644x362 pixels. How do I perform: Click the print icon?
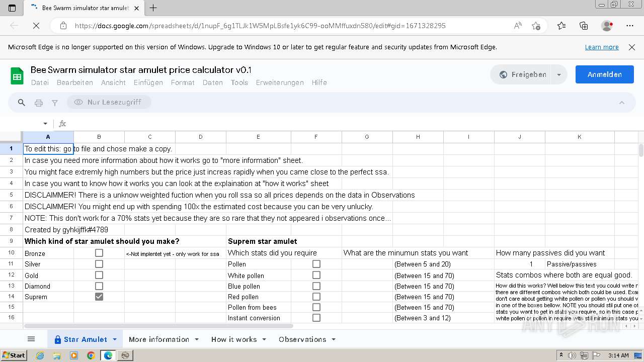[39, 103]
